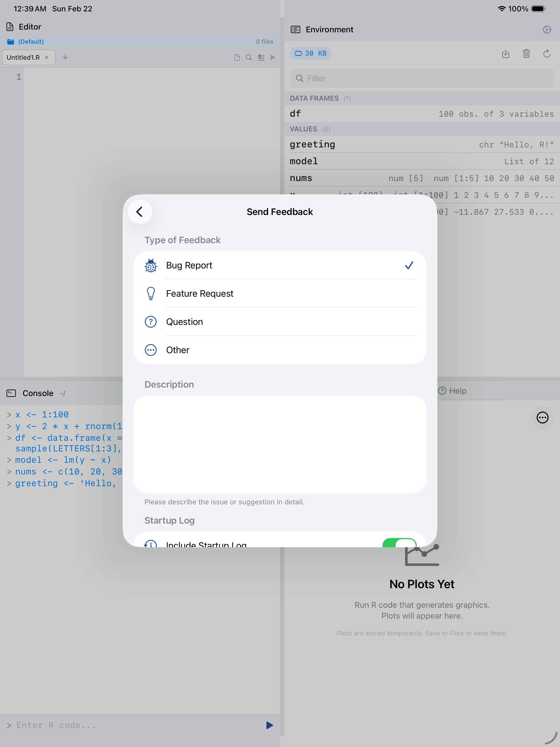Add a new editor tab with plus button
This screenshot has width=560, height=747.
pos(65,58)
